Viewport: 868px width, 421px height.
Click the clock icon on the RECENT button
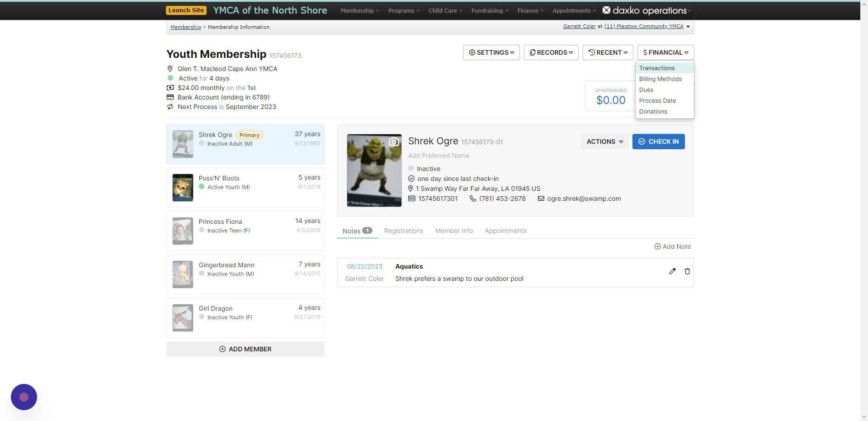[x=592, y=52]
